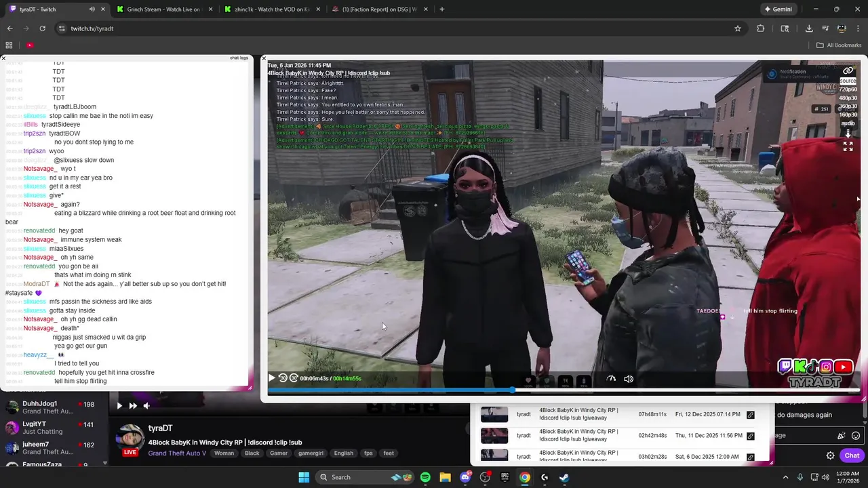Select audio only quality option
868x488 pixels.
[848, 123]
